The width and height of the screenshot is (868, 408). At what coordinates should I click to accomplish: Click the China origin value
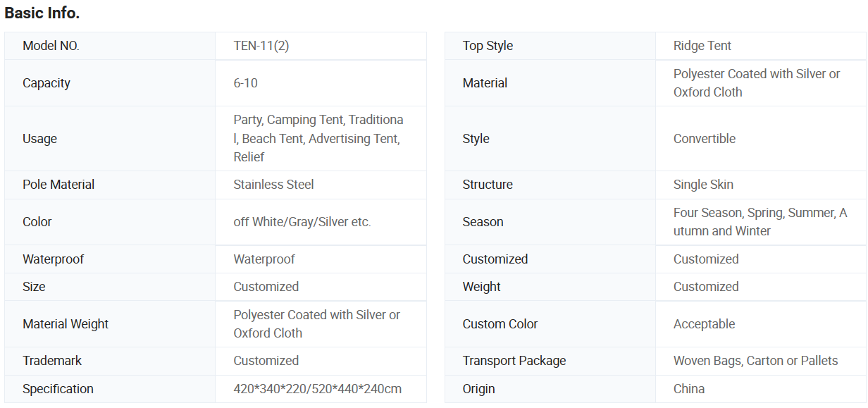[x=688, y=389]
